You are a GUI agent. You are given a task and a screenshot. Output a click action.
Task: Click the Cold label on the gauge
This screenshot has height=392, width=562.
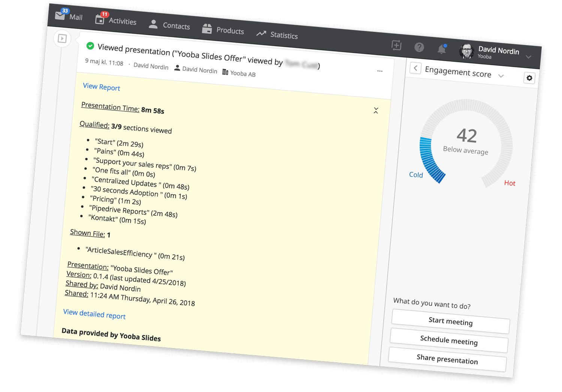click(x=416, y=175)
